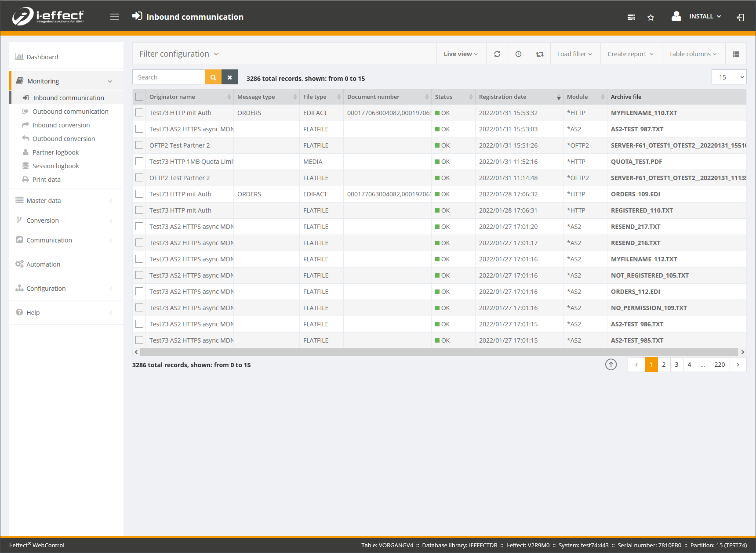Click the refresh icon in toolbar
The height and width of the screenshot is (553, 756).
point(497,54)
